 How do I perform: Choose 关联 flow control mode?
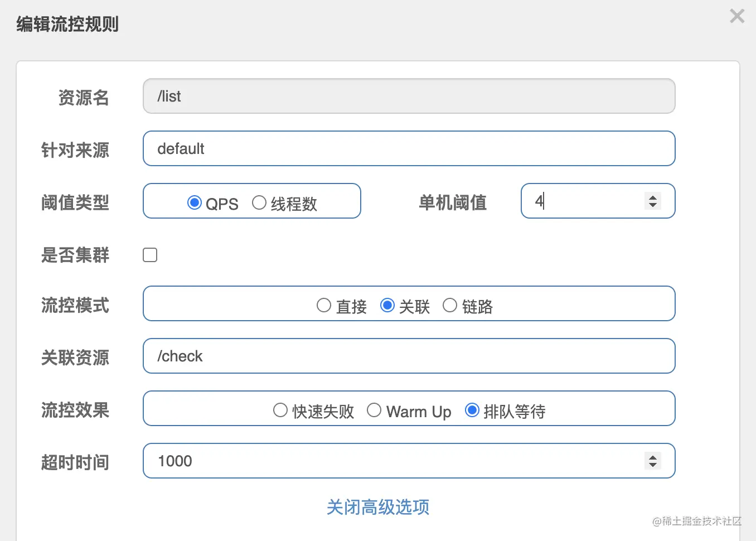(387, 306)
